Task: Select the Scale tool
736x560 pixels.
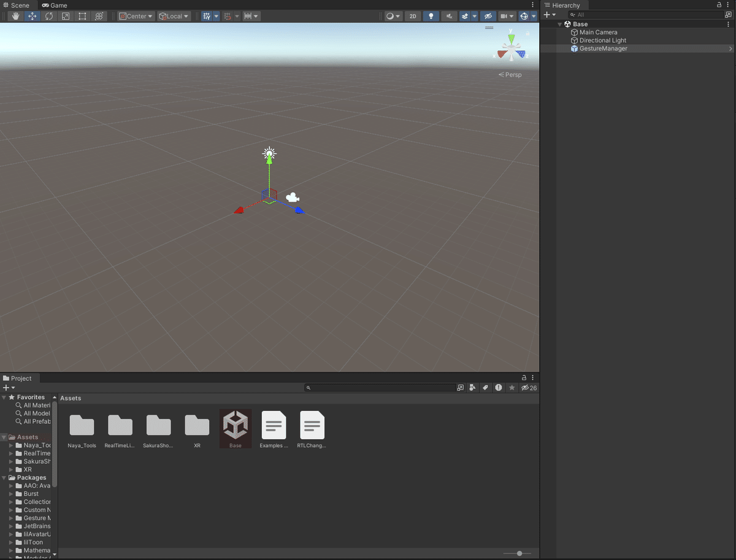Action: point(65,16)
